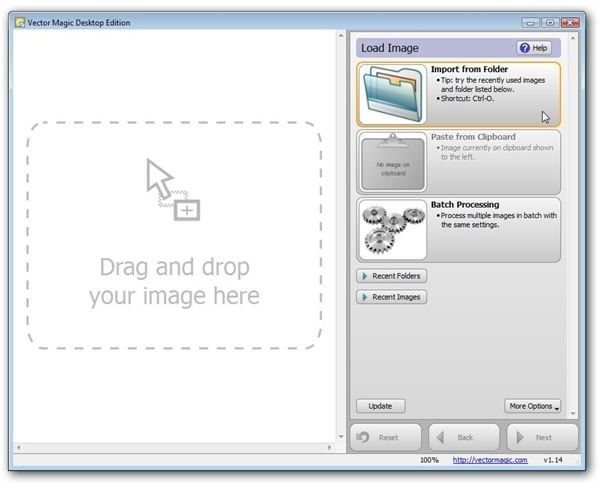
Task: Click the Reset button
Action: pos(385,437)
